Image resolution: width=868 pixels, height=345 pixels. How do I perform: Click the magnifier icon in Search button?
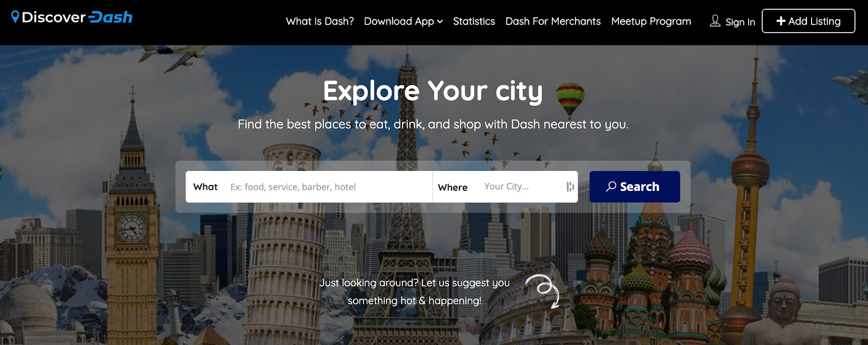coord(611,187)
